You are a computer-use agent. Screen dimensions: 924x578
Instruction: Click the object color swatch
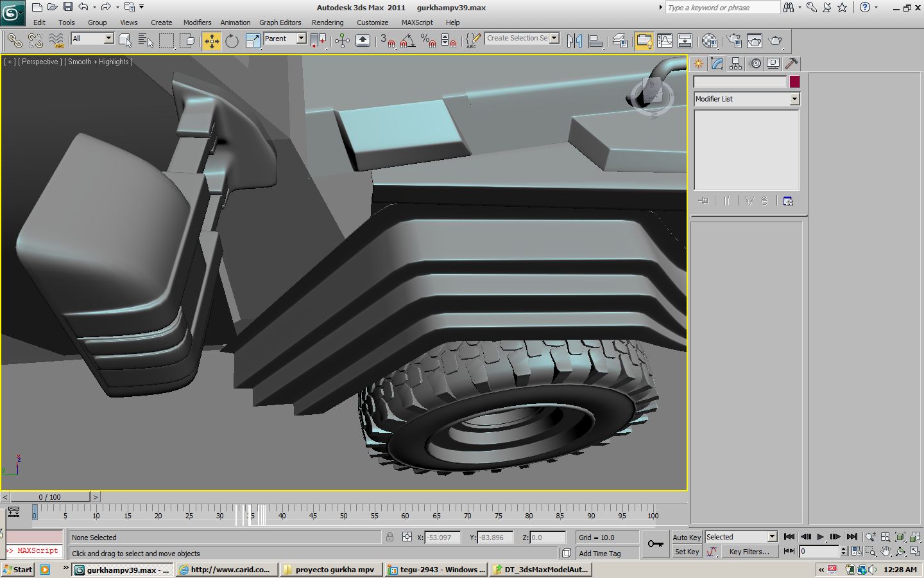pos(794,82)
